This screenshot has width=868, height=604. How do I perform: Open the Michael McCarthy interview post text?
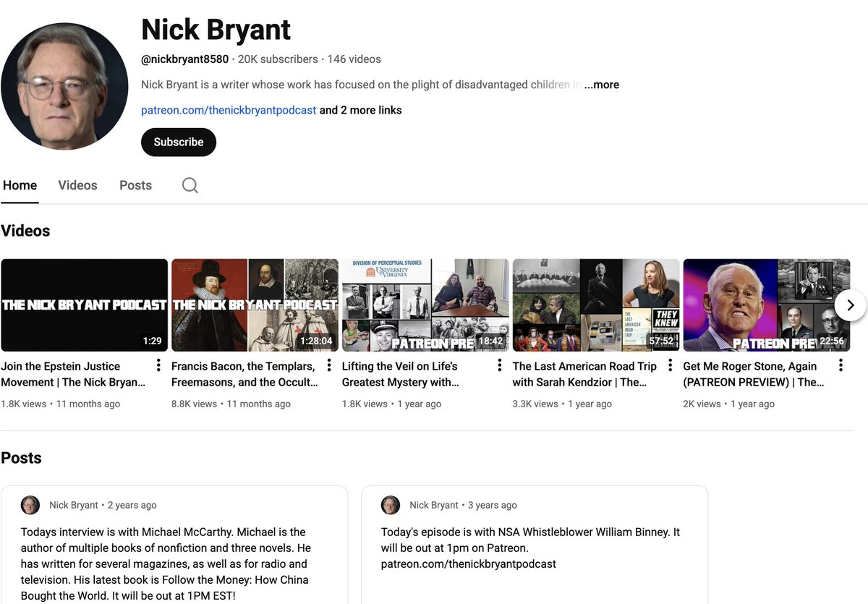click(166, 563)
